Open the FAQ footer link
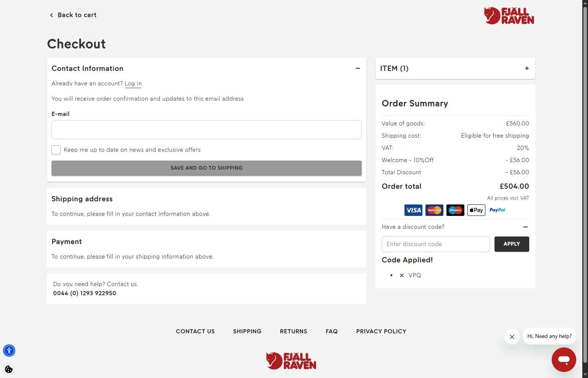Image resolution: width=588 pixels, height=378 pixels. point(332,331)
